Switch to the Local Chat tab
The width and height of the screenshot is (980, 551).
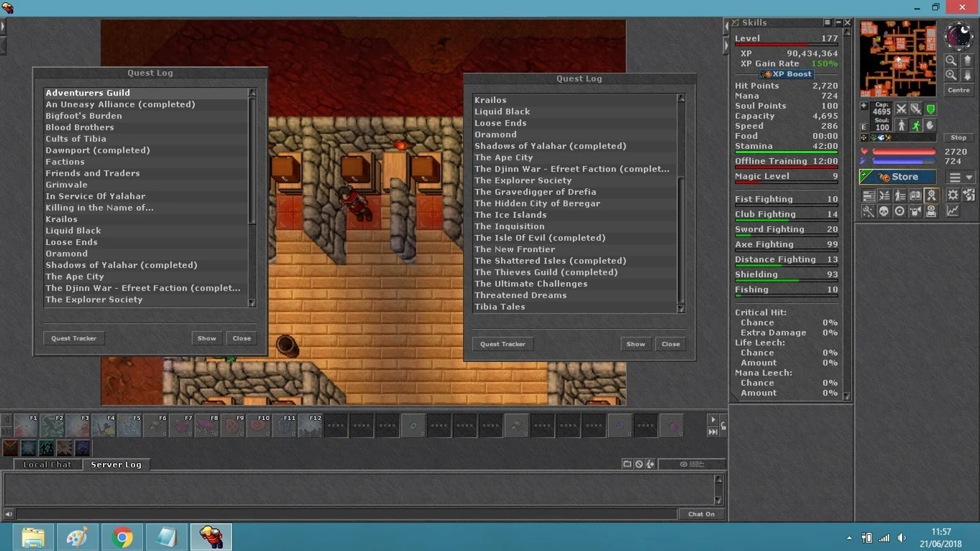(47, 465)
